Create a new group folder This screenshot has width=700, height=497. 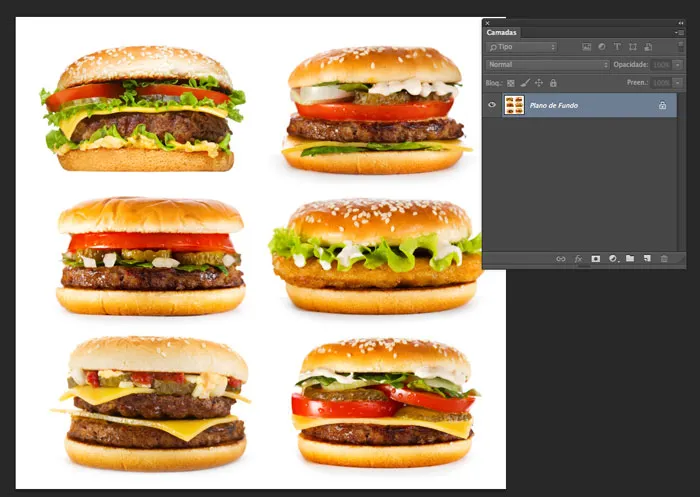pyautogui.click(x=630, y=259)
